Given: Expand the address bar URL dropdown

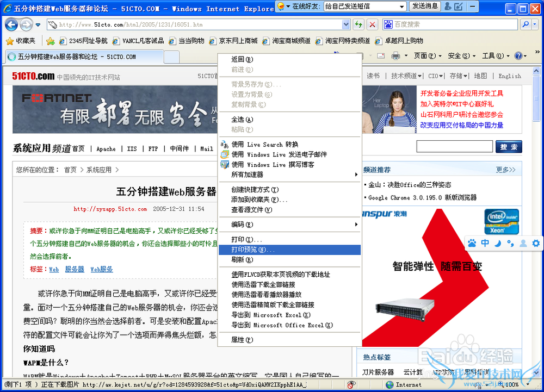Looking at the screenshot, I should coord(346,24).
